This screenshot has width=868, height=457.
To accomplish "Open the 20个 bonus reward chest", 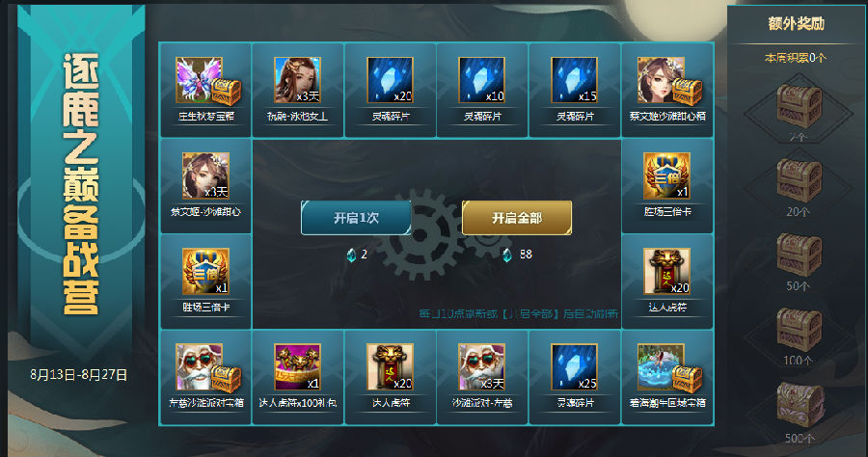I will click(799, 180).
